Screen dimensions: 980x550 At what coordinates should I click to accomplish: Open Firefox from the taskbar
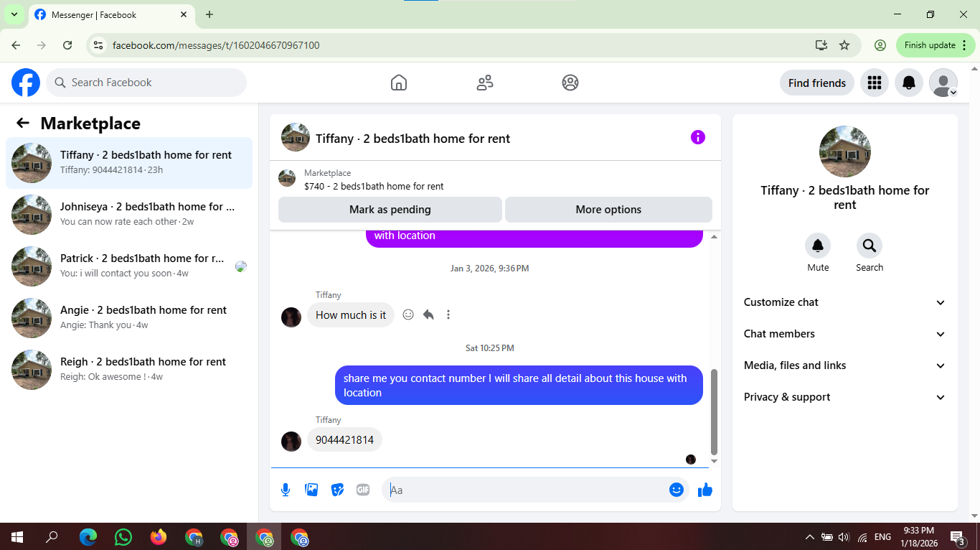point(159,537)
